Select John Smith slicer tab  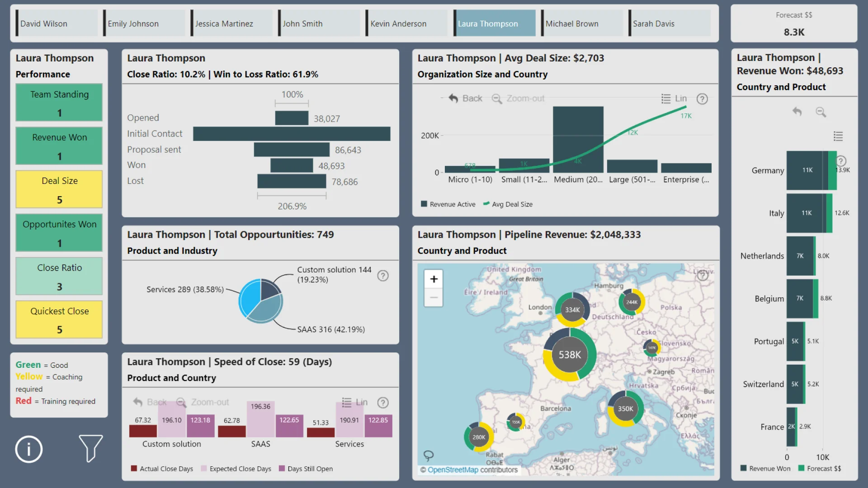(319, 23)
